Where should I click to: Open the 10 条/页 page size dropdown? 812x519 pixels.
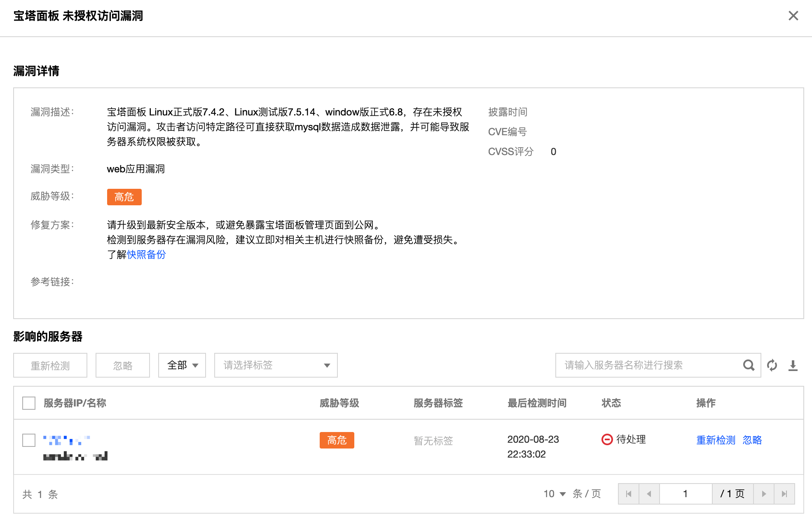(555, 494)
